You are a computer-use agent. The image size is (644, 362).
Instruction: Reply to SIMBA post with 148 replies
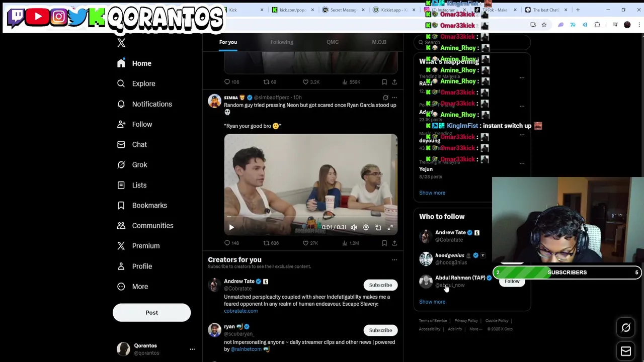click(231, 243)
